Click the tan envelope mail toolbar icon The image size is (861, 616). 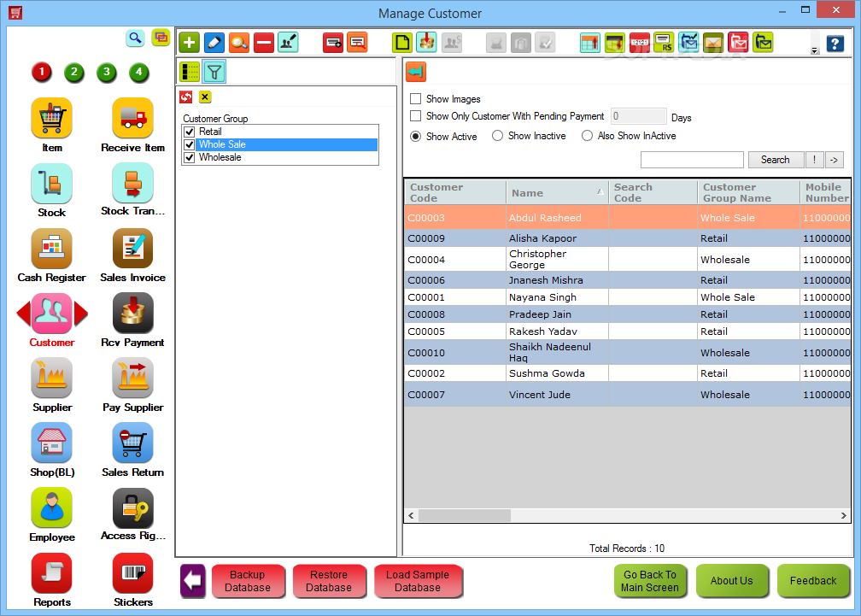(x=713, y=42)
